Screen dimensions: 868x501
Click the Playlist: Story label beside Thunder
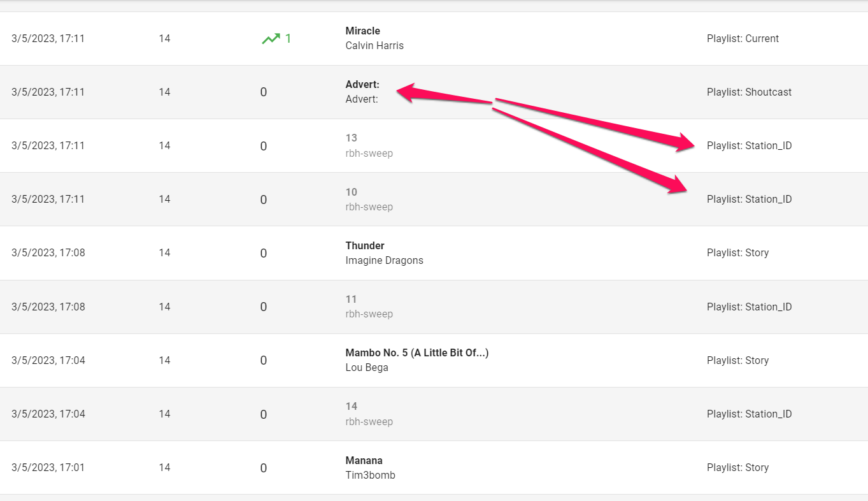(x=738, y=252)
